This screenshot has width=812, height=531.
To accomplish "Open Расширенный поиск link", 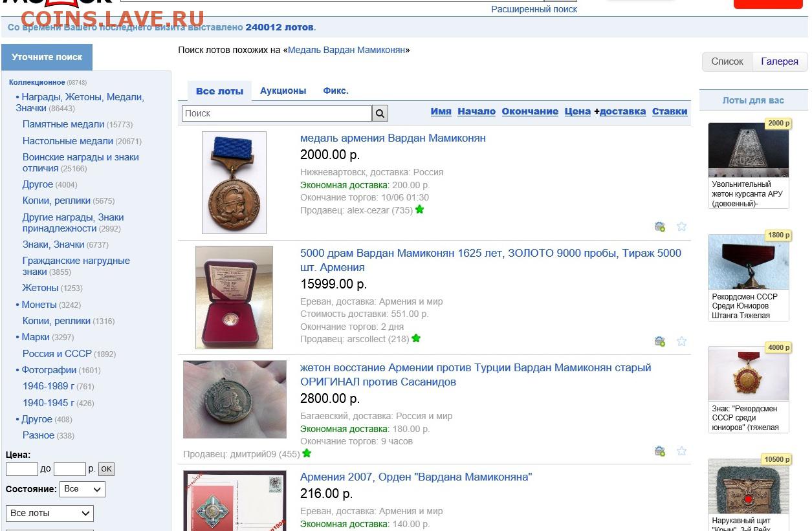I will click(534, 9).
